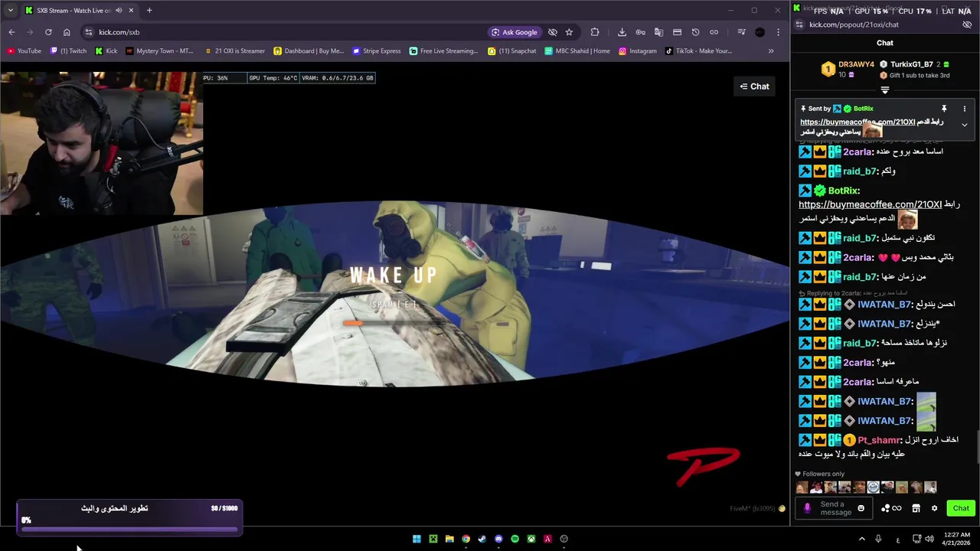Open the Pt_shamr username in chat
This screenshot has height=551, width=980.
point(879,440)
